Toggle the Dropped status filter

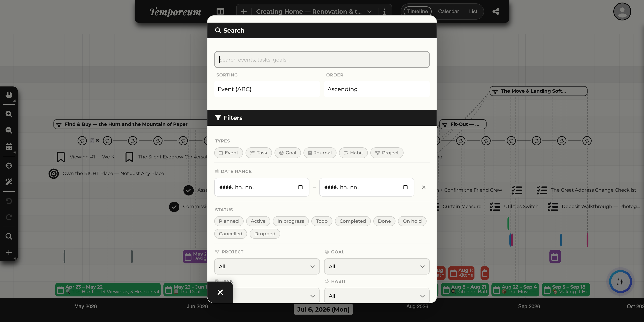[265, 233]
